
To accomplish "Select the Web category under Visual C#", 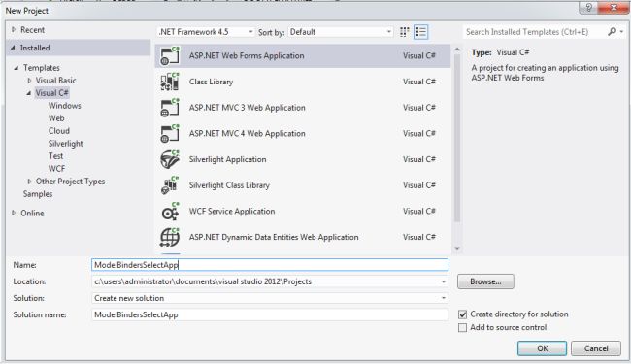I will (56, 118).
